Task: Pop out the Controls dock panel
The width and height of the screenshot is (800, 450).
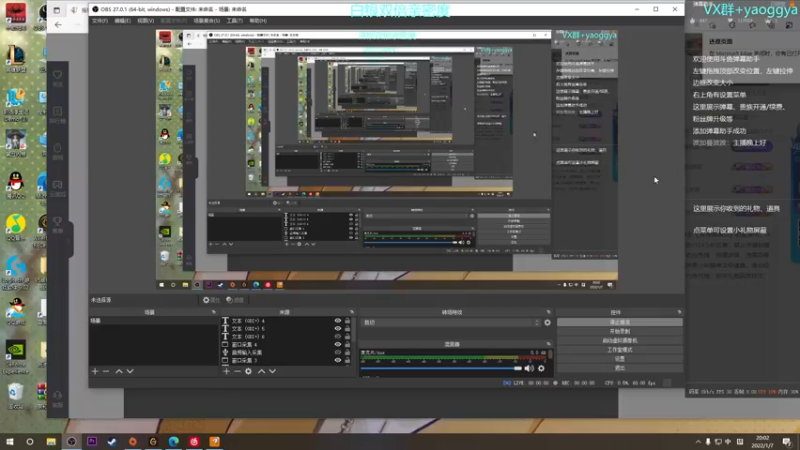Action: [x=679, y=312]
